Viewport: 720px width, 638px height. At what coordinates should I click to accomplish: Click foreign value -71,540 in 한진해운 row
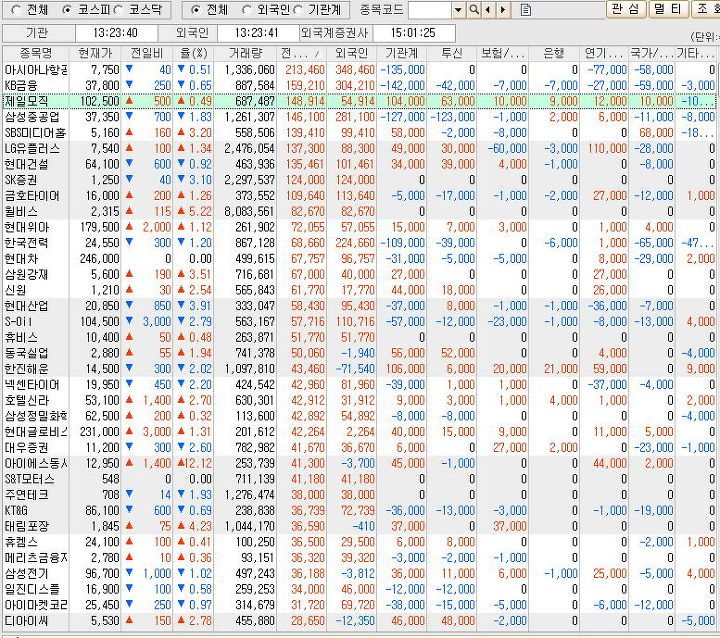pyautogui.click(x=355, y=368)
